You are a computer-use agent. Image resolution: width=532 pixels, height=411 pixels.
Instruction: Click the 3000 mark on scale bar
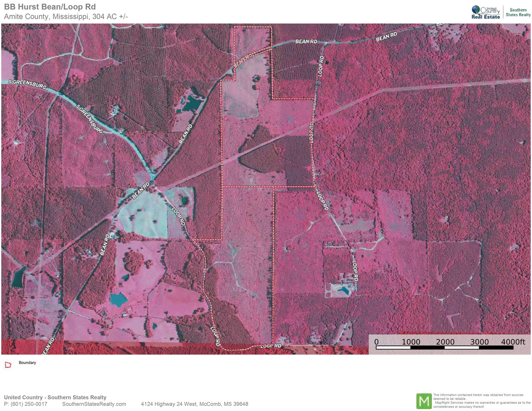479,342
